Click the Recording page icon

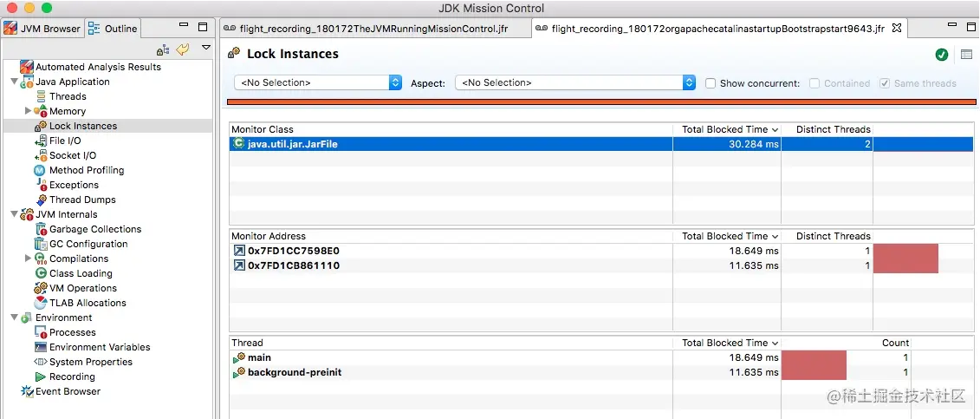(41, 376)
